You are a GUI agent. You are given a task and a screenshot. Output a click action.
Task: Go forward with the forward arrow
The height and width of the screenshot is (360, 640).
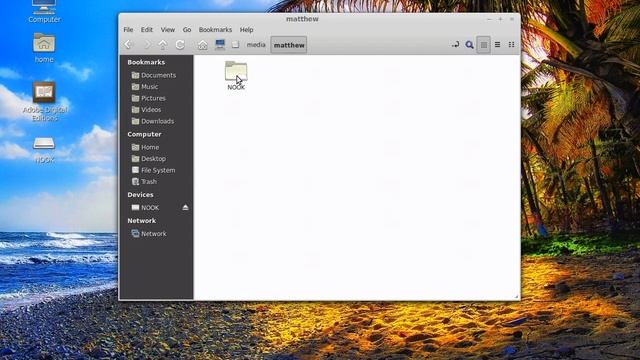147,44
